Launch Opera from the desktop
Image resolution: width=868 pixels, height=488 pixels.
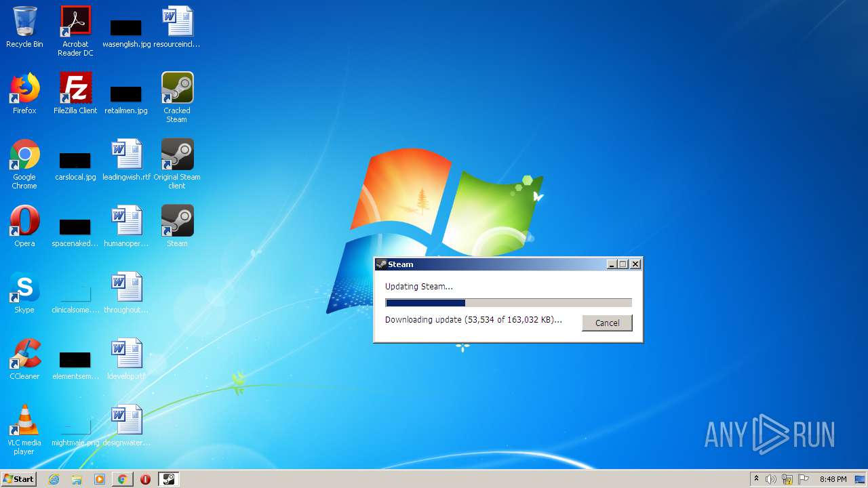tap(24, 226)
